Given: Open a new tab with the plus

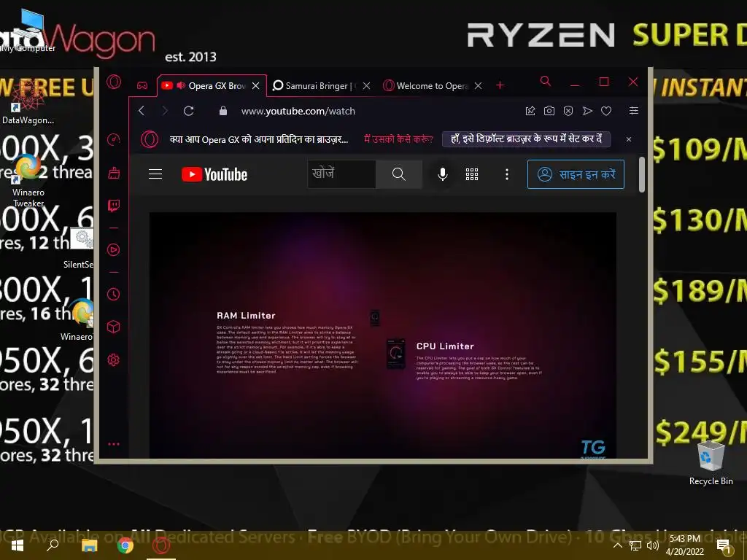Looking at the screenshot, I should pyautogui.click(x=500, y=85).
